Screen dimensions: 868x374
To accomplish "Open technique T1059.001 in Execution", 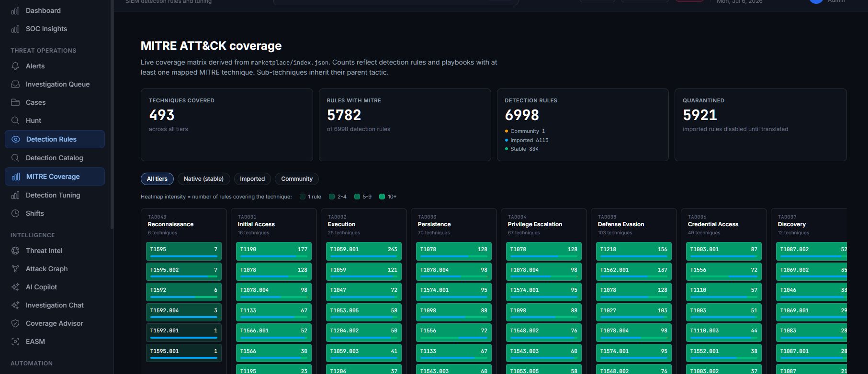I will [x=364, y=251].
